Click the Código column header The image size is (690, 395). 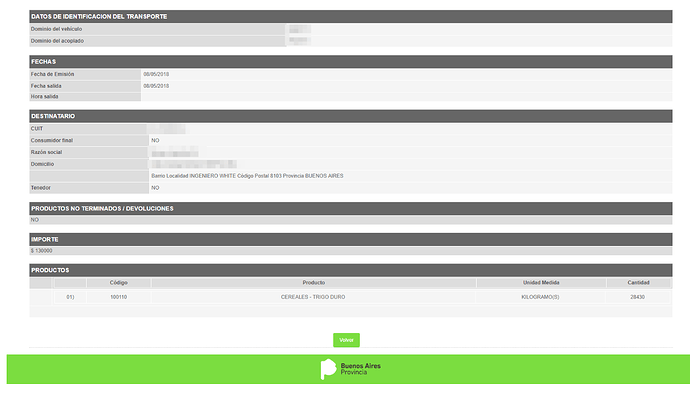click(x=118, y=283)
